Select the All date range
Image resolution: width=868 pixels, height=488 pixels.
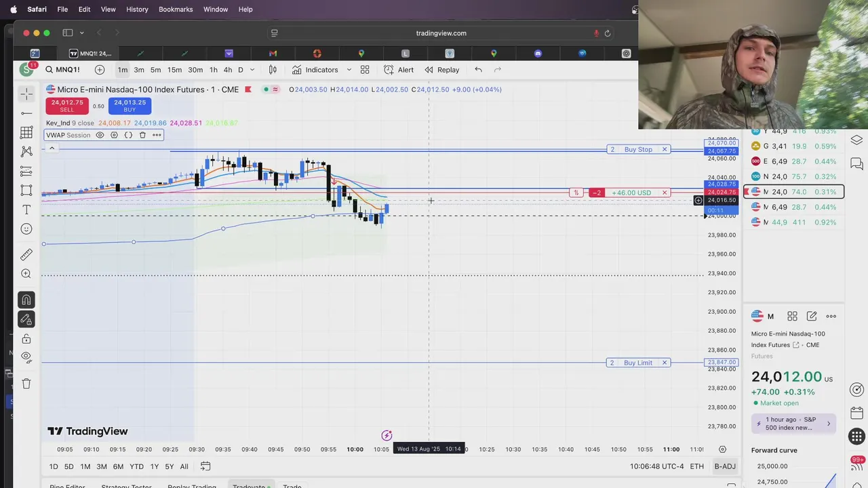[184, 466]
